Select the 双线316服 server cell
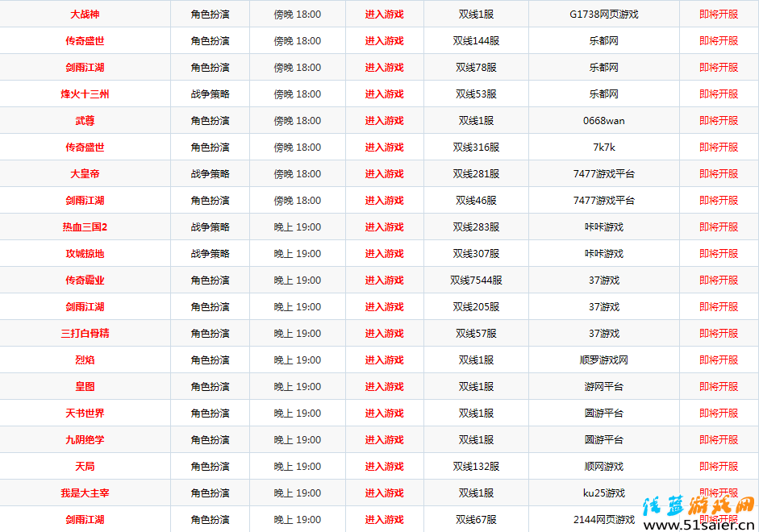 coord(477,148)
